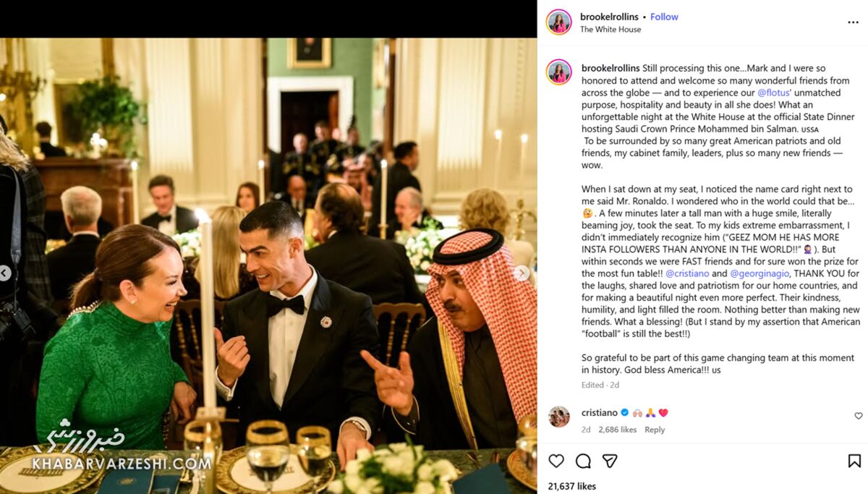Go to the next photo in the carousel
Screen dimensions: 868x494
coord(522,273)
